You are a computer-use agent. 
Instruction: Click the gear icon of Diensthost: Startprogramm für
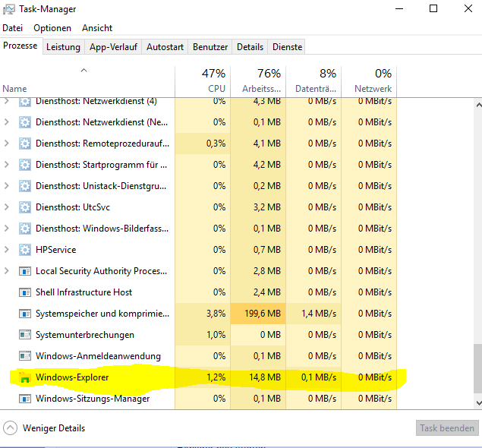point(25,165)
